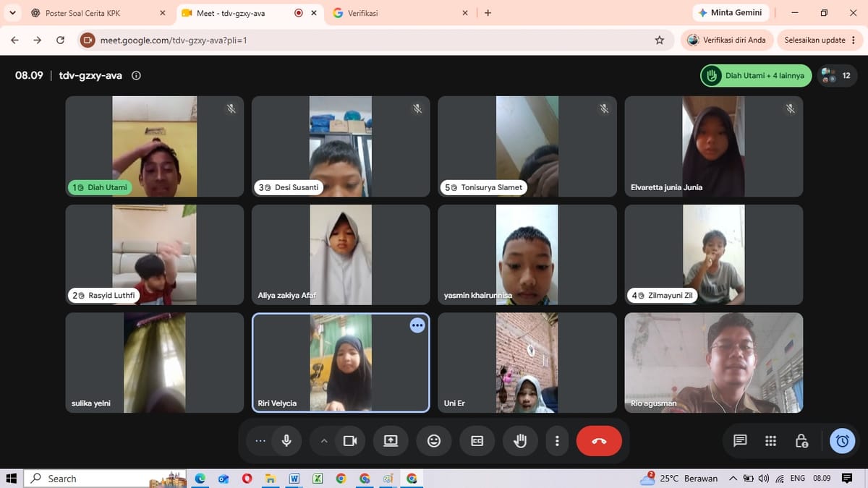The image size is (868, 488).
Task: Switch to the Verifikasi tab
Action: pos(400,13)
